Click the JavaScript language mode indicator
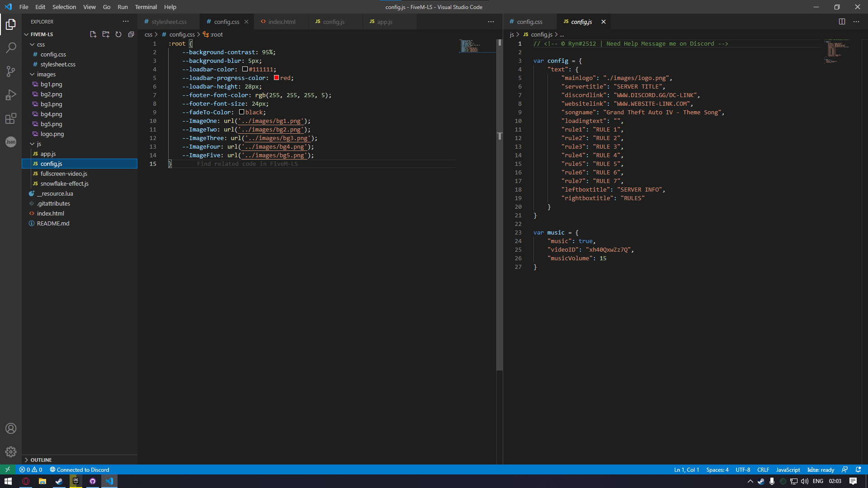The image size is (868, 488). click(787, 469)
